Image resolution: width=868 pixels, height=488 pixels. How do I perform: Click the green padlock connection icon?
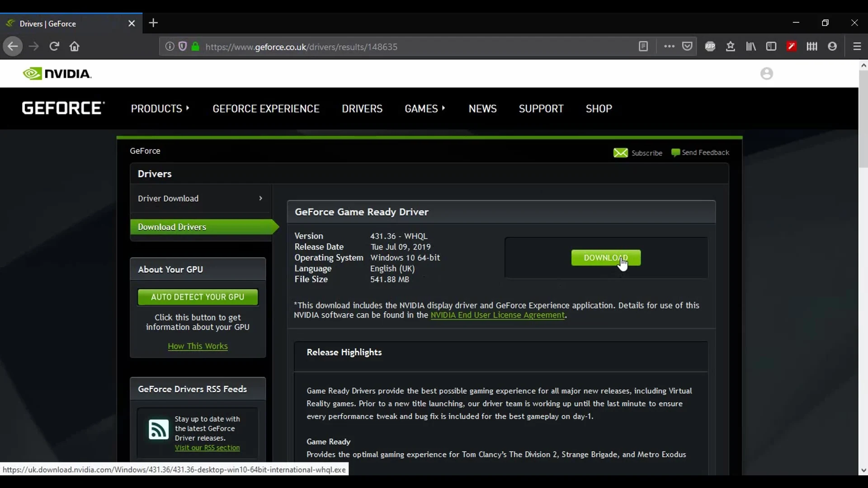coord(195,47)
